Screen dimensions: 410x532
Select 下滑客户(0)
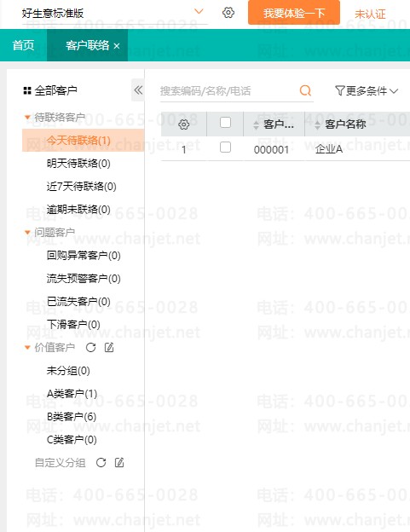pyautogui.click(x=73, y=324)
